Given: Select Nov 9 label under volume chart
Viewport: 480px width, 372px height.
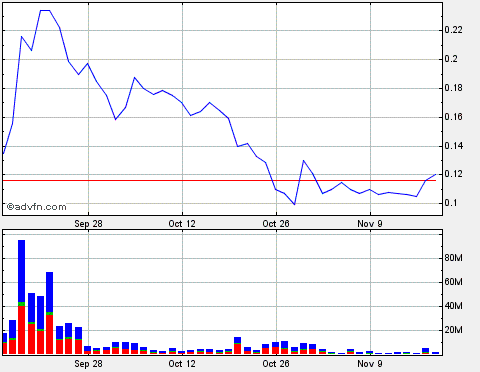Looking at the screenshot, I should 370,364.
